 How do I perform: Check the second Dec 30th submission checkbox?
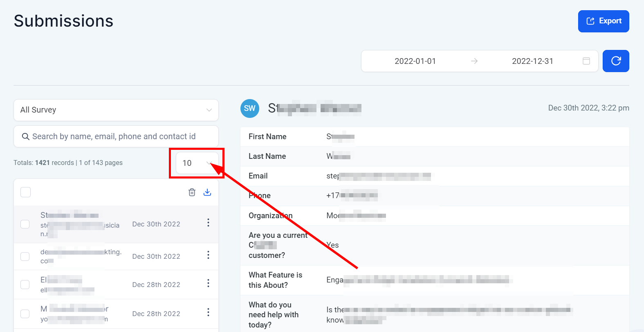pyautogui.click(x=25, y=256)
